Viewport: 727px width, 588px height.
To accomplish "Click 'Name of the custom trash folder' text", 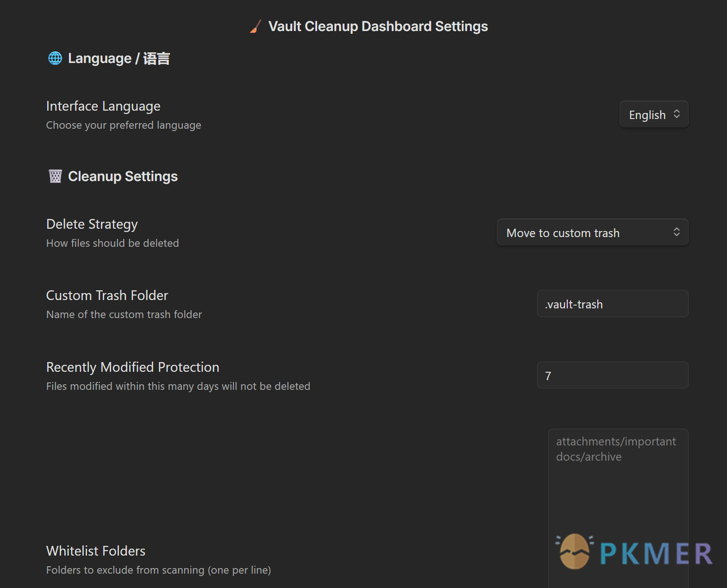I will coord(124,314).
